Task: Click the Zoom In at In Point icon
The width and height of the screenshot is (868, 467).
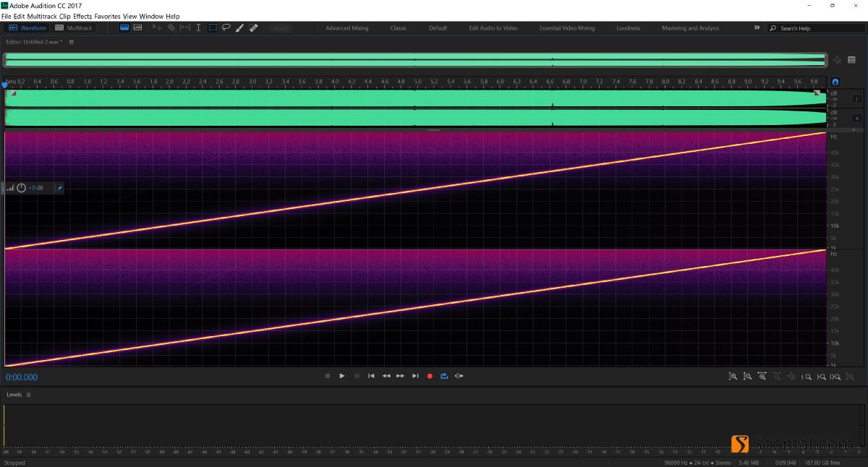Action: point(807,376)
